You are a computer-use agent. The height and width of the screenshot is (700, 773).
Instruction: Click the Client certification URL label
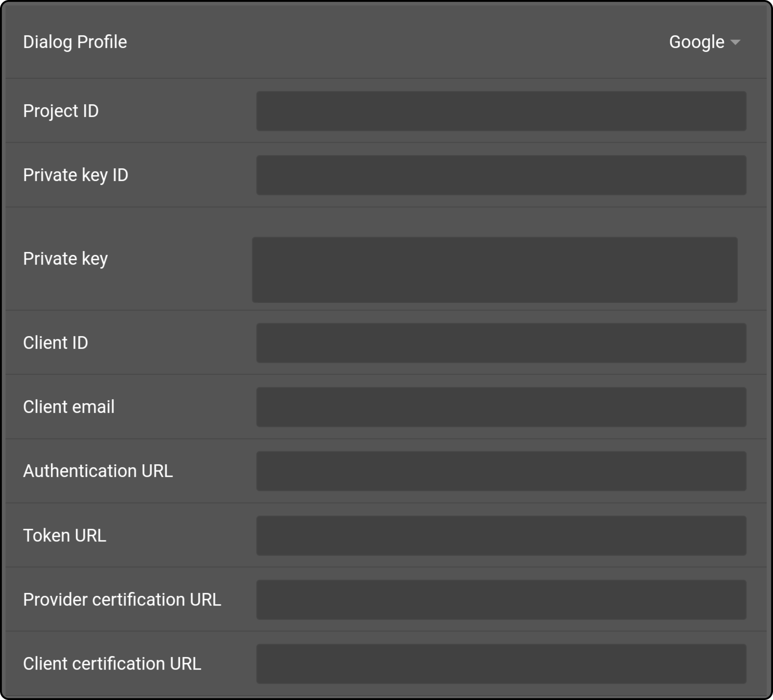tap(112, 664)
